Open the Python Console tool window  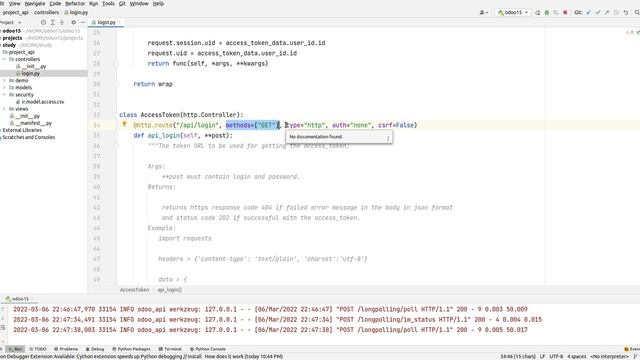click(207, 349)
